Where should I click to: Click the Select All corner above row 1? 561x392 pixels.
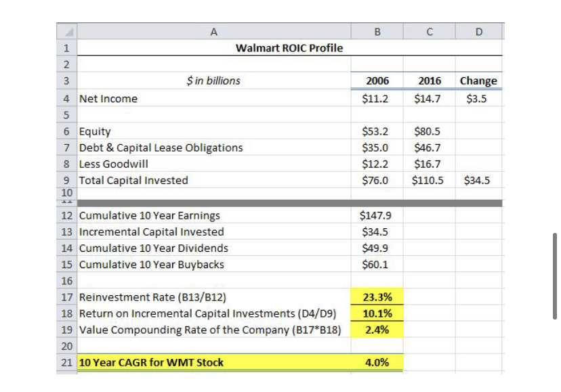pyautogui.click(x=68, y=30)
